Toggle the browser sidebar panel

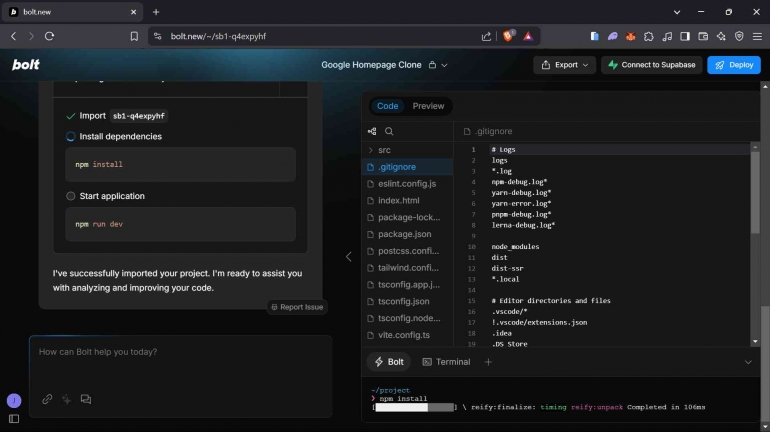pos(685,36)
